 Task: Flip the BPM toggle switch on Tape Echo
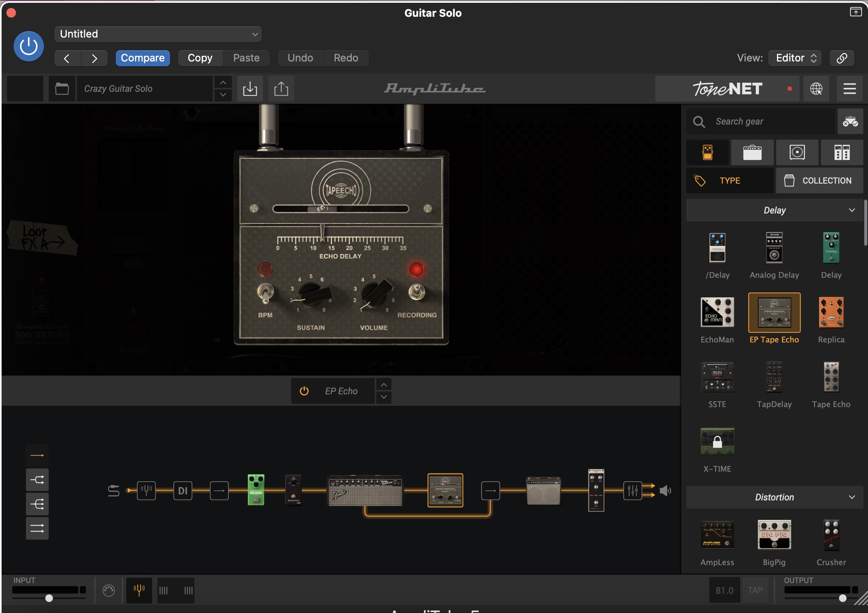click(265, 293)
